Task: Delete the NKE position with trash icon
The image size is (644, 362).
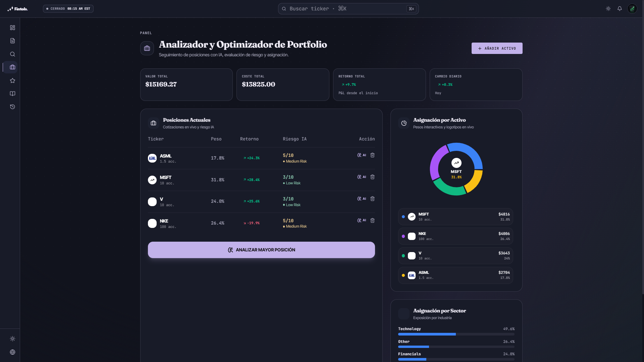Action: click(x=372, y=221)
